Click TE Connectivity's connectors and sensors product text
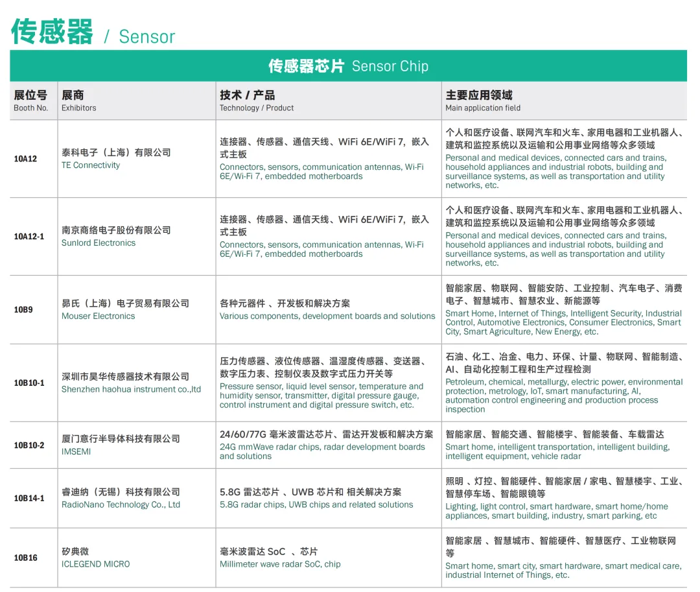 tap(321, 171)
